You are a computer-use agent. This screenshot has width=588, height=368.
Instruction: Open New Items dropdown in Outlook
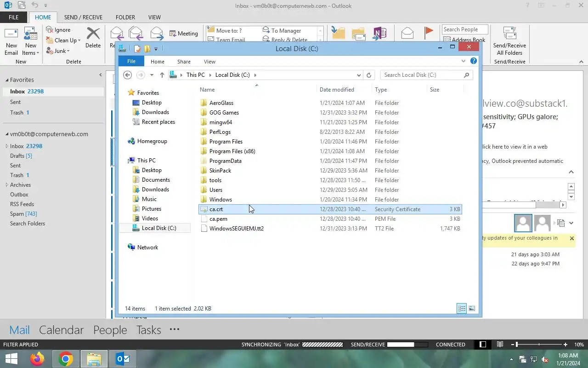(31, 41)
